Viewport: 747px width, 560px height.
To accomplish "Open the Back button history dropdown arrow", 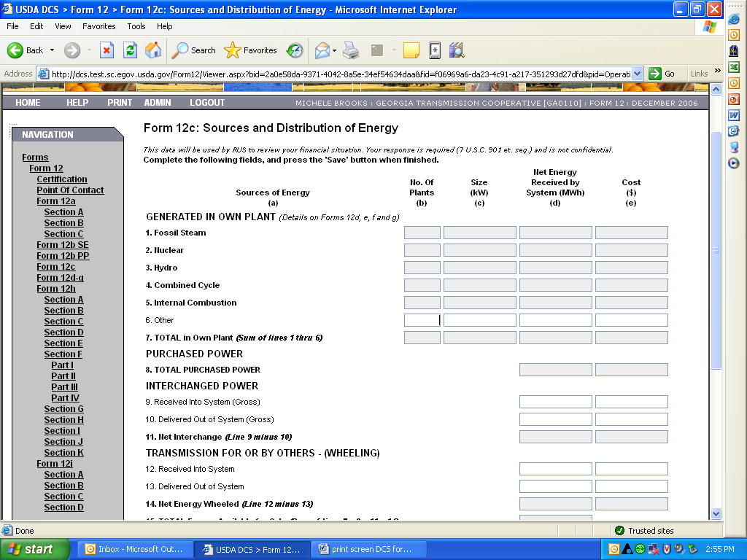I will click(x=52, y=50).
